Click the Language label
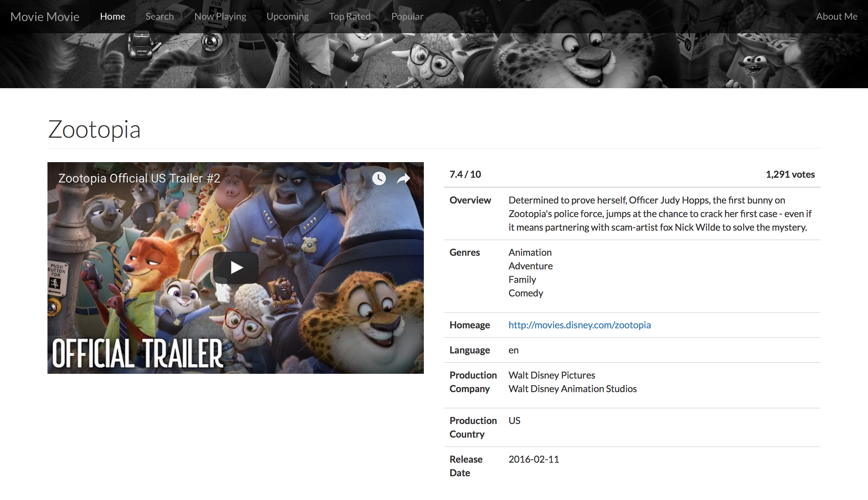Screen dimensions: 868x500 point(470,350)
